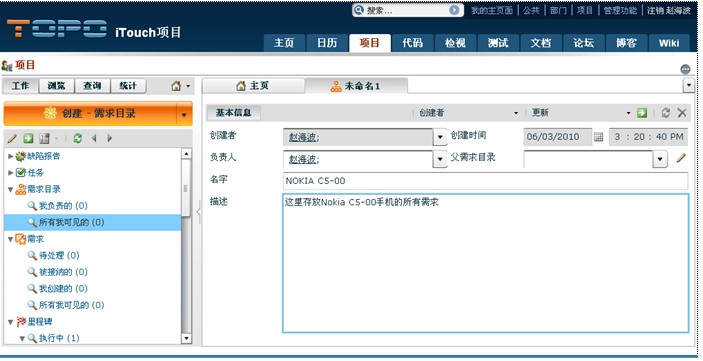Click the search go arrow icon
The height and width of the screenshot is (361, 703).
[x=454, y=10]
